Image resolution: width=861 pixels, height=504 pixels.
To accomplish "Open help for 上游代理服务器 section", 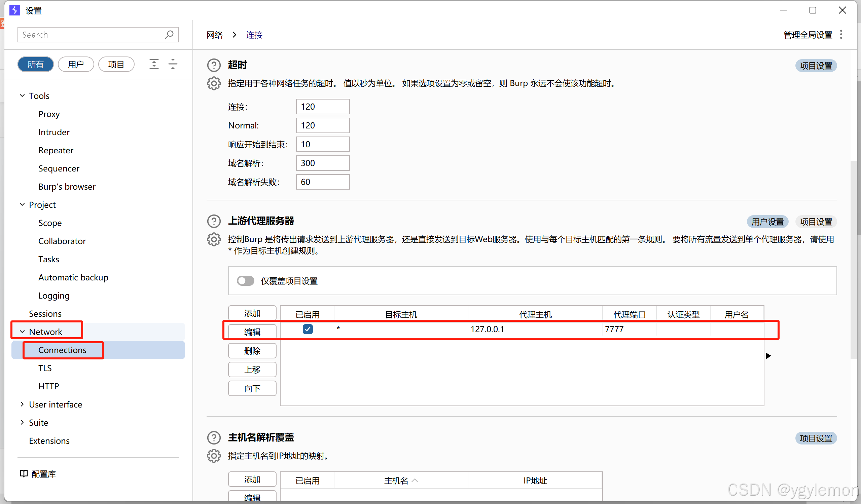I will point(214,221).
